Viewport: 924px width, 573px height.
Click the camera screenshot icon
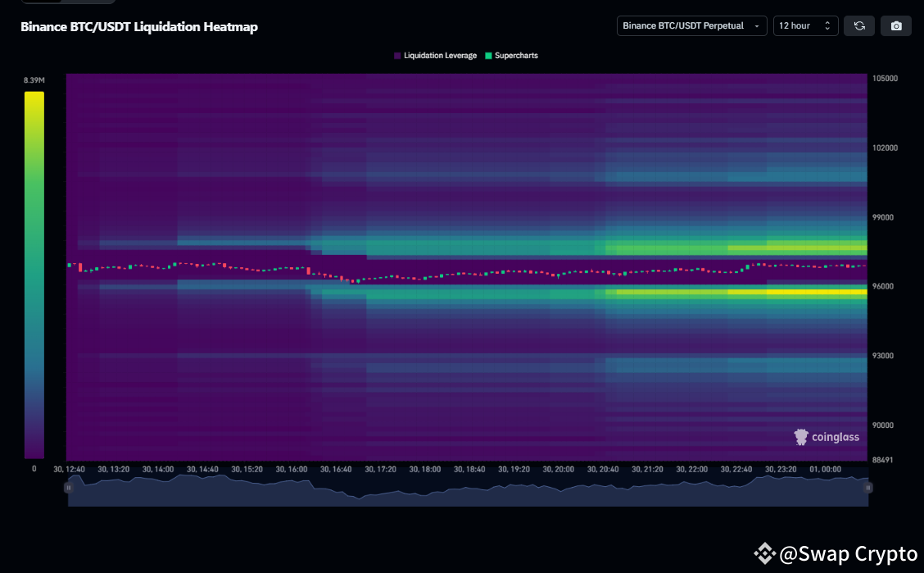coord(896,26)
